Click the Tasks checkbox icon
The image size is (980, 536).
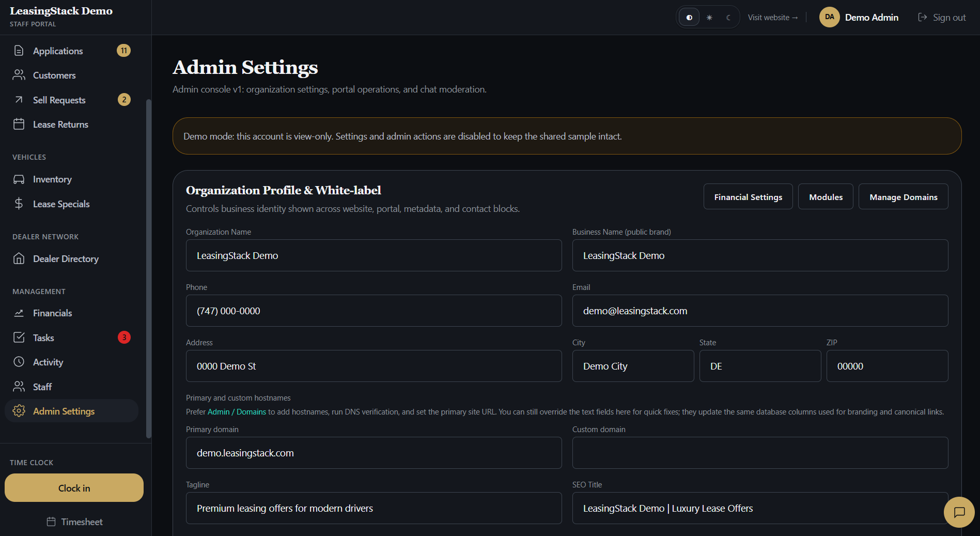(x=19, y=338)
